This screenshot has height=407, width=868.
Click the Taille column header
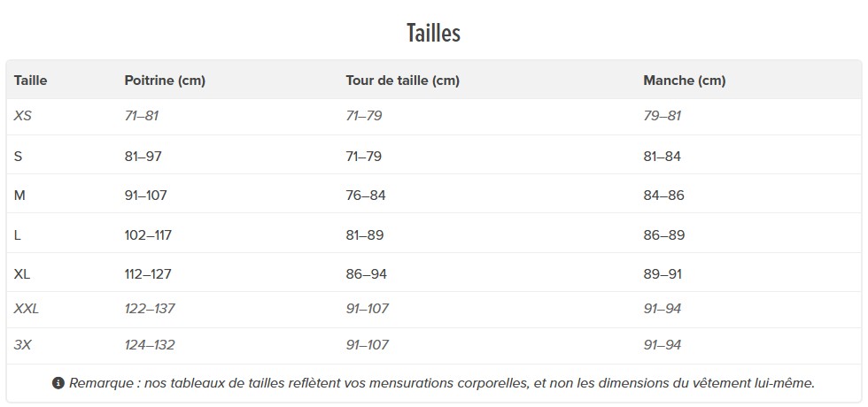point(30,81)
